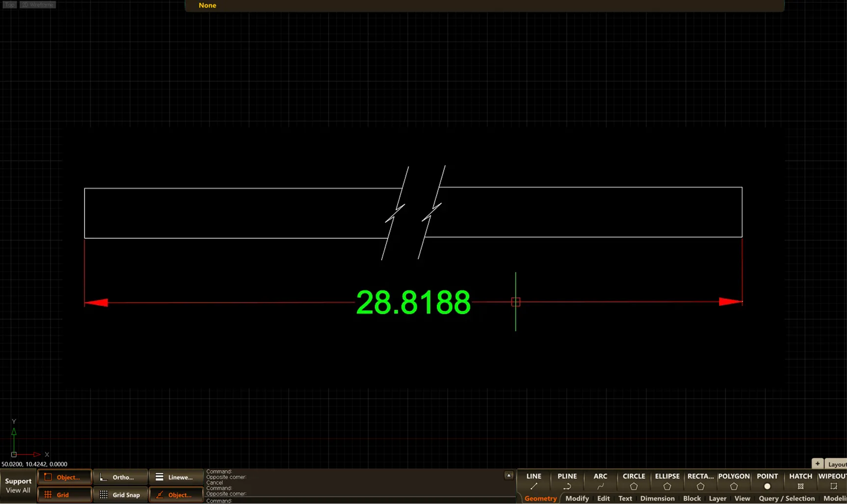Add a new layout with plus button
This screenshot has height=504, width=847.
pos(817,463)
